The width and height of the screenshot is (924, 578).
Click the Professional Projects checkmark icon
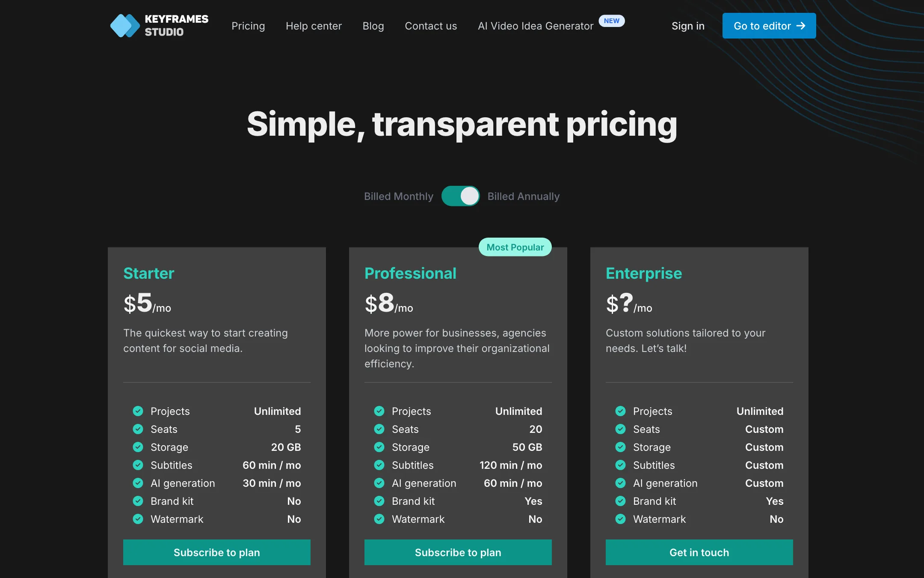coord(379,411)
